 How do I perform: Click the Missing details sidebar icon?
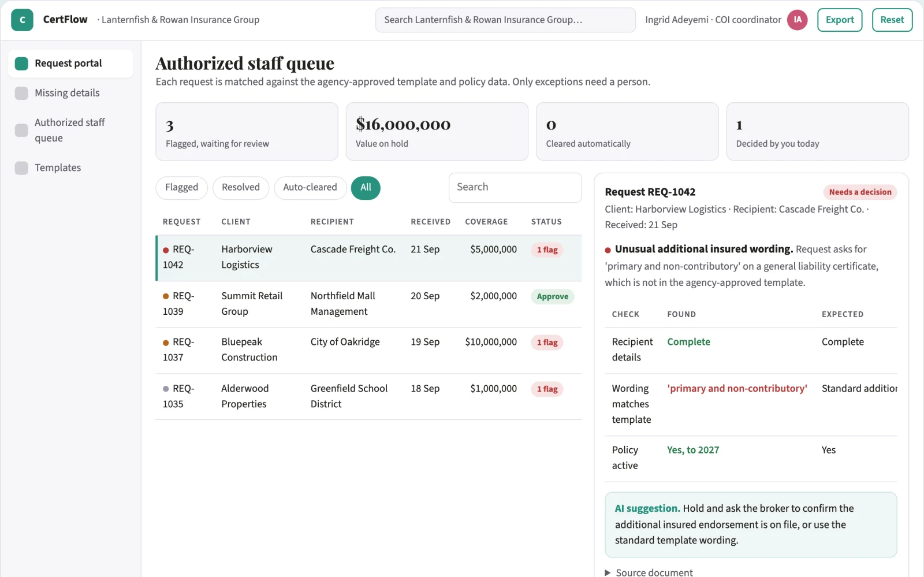pyautogui.click(x=21, y=93)
